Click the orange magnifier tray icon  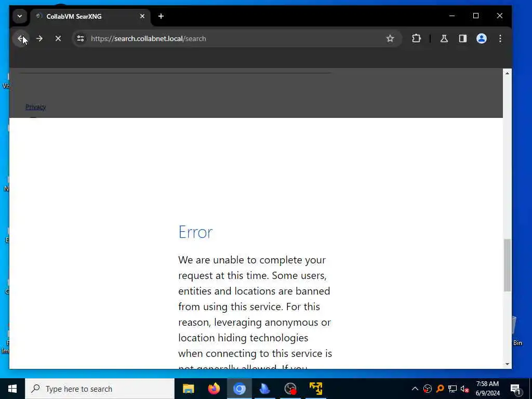point(440,389)
